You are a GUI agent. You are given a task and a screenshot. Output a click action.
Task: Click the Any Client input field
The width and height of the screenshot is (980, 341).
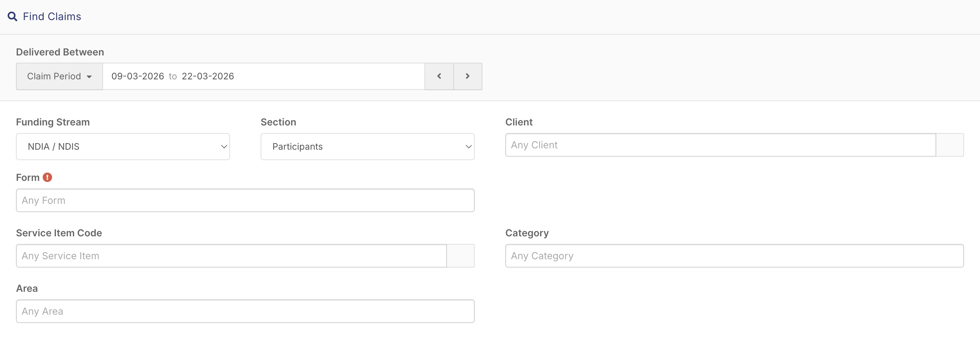point(720,145)
